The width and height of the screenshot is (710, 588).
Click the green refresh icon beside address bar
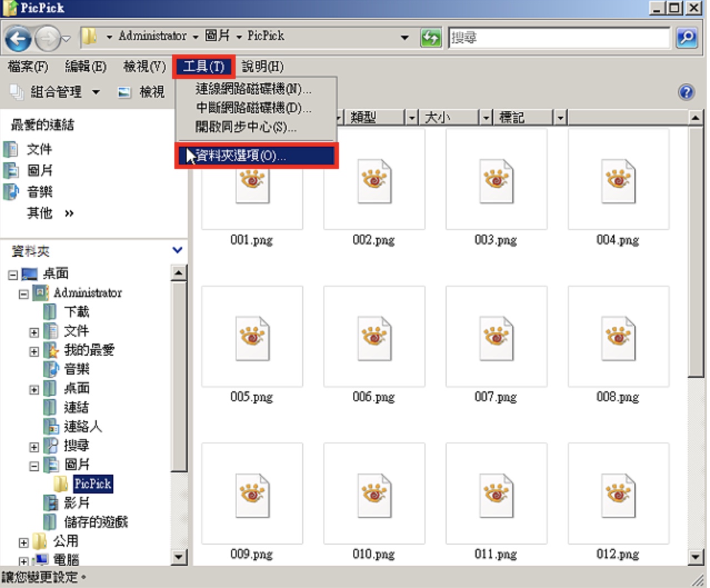click(x=431, y=38)
